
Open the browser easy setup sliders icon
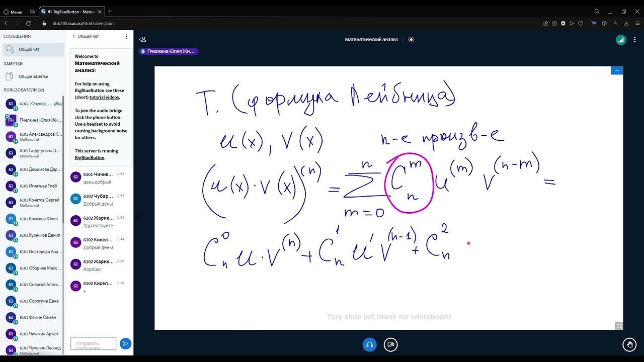(x=637, y=23)
